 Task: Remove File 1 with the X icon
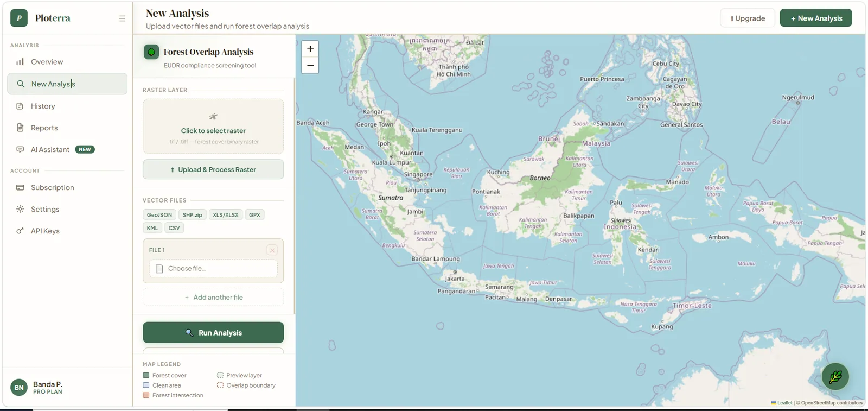pyautogui.click(x=272, y=250)
